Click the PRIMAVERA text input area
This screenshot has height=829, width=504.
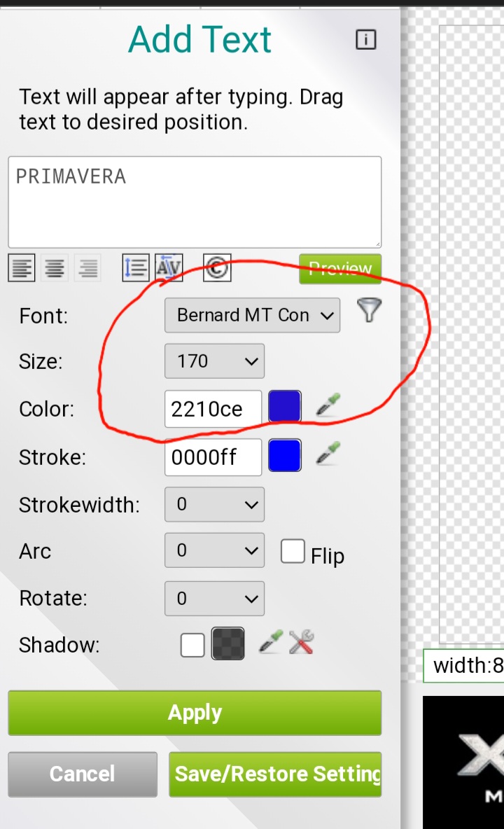pos(195,202)
